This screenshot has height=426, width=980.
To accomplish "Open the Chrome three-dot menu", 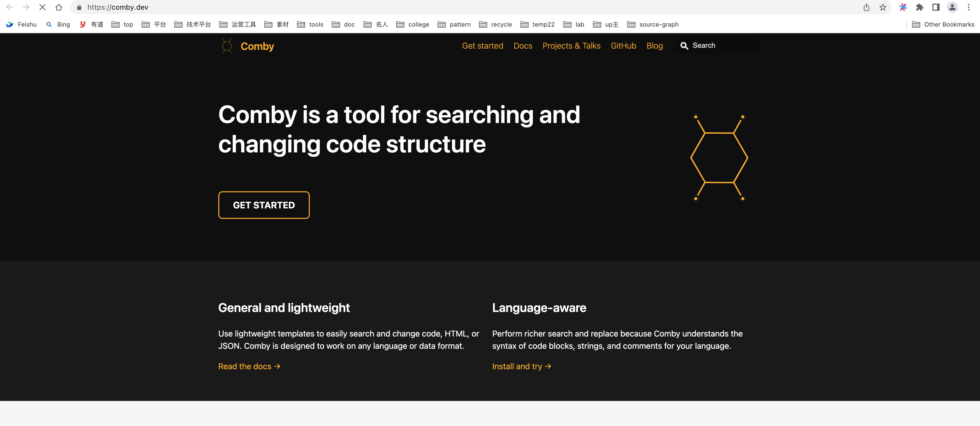I will [x=968, y=7].
